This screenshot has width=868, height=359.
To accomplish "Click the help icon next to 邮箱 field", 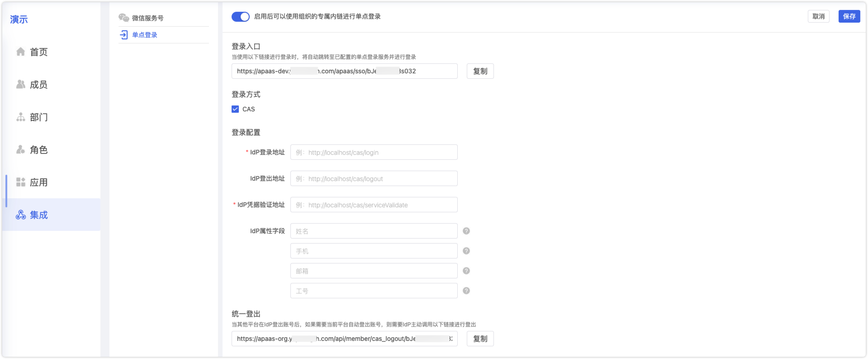I will pos(466,271).
